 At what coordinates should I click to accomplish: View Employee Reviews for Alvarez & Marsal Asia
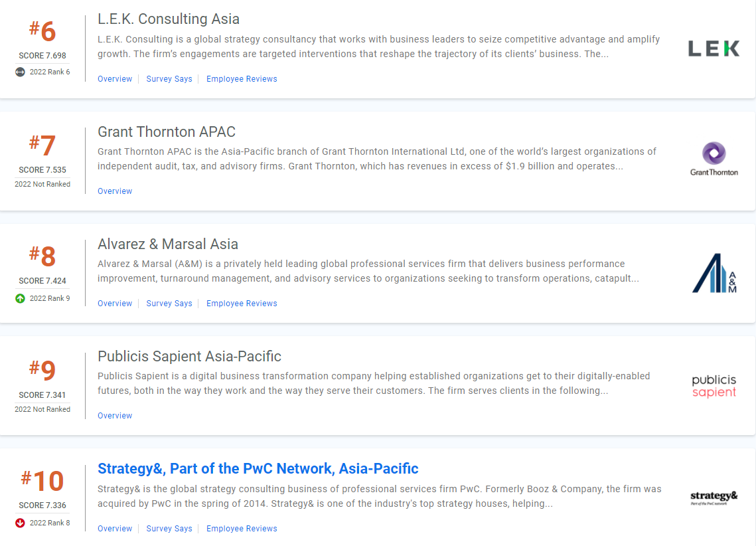(242, 304)
